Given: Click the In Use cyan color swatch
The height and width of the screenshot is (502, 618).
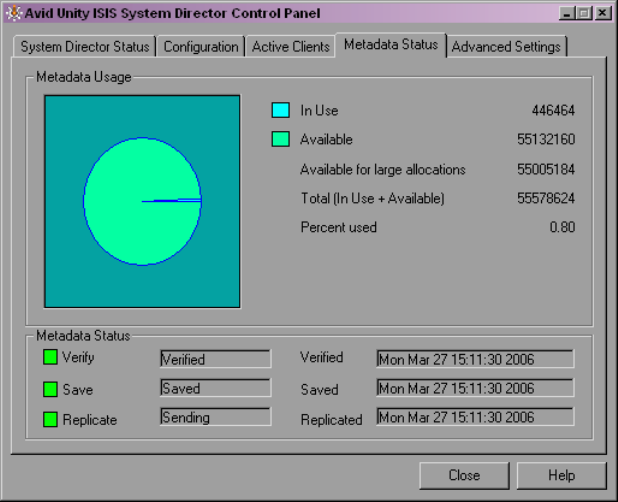Looking at the screenshot, I should tap(281, 110).
